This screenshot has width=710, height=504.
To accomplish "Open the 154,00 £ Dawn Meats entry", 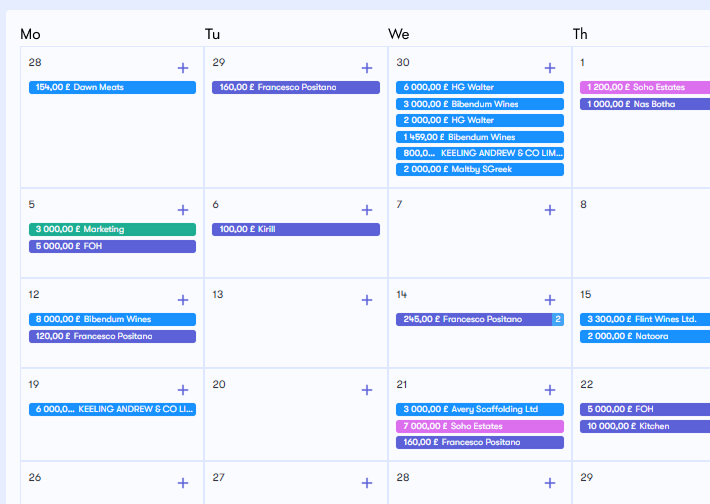I will (112, 88).
